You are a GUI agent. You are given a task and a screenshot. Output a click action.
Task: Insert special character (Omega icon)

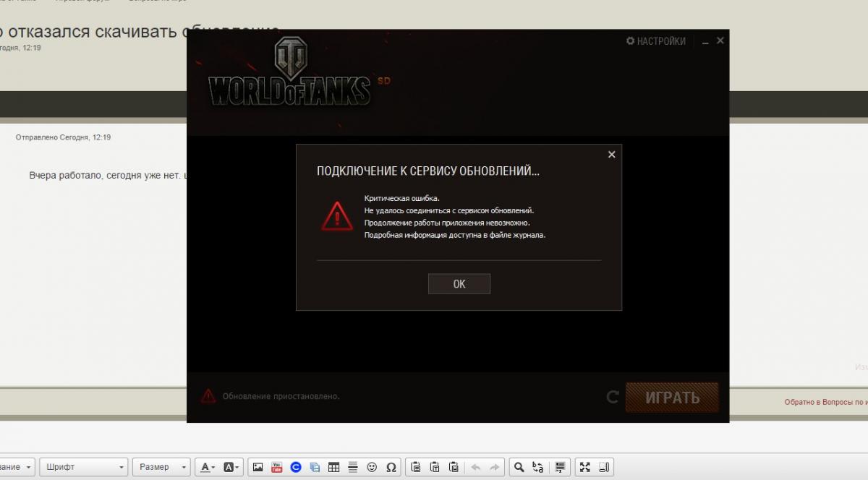391,467
